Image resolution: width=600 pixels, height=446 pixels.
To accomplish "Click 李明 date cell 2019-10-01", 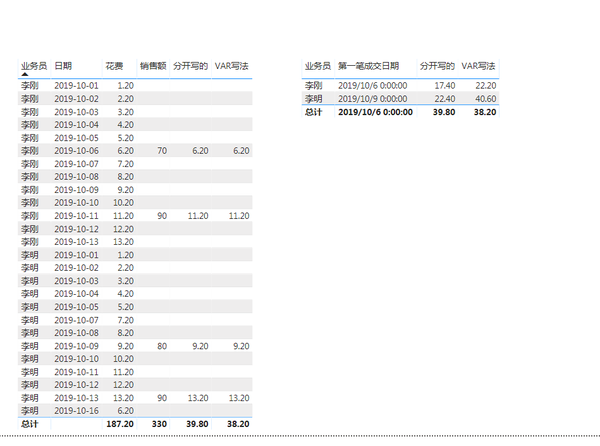I will 77,255.
